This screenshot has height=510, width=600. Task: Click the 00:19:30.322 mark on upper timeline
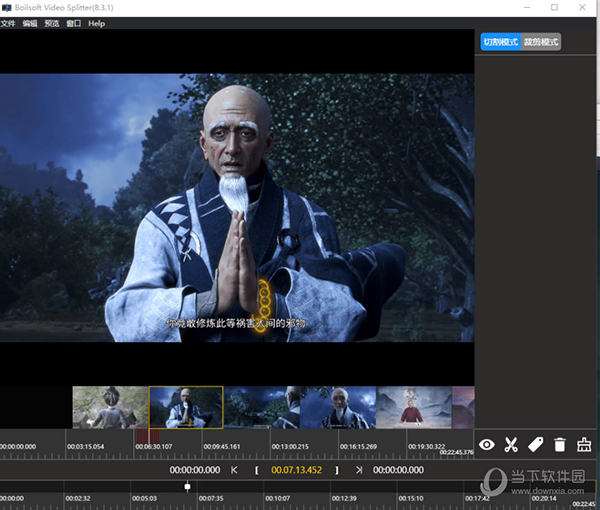[426, 446]
